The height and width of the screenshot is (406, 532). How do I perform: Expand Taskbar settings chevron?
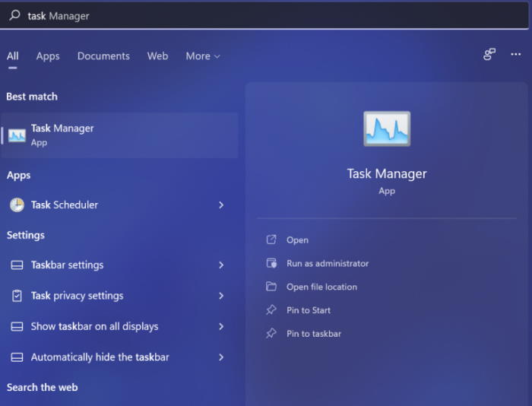pos(221,265)
